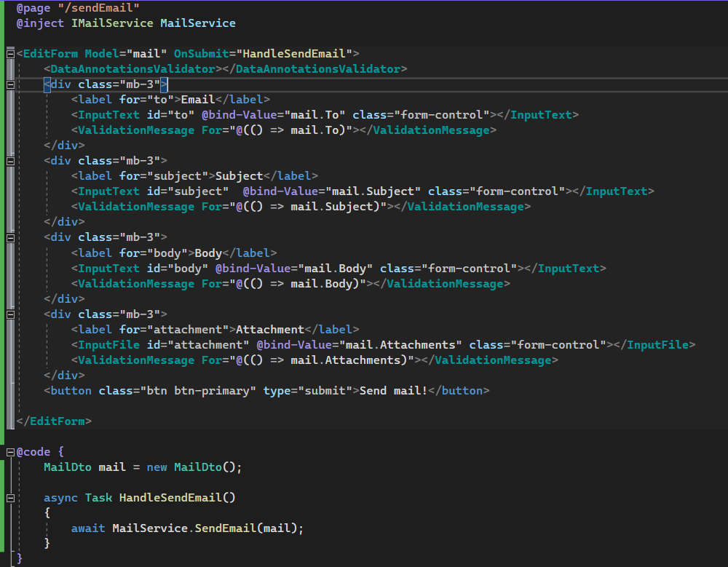This screenshot has width=728, height=567.
Task: Click the id="body" attribute
Action: tap(178, 269)
